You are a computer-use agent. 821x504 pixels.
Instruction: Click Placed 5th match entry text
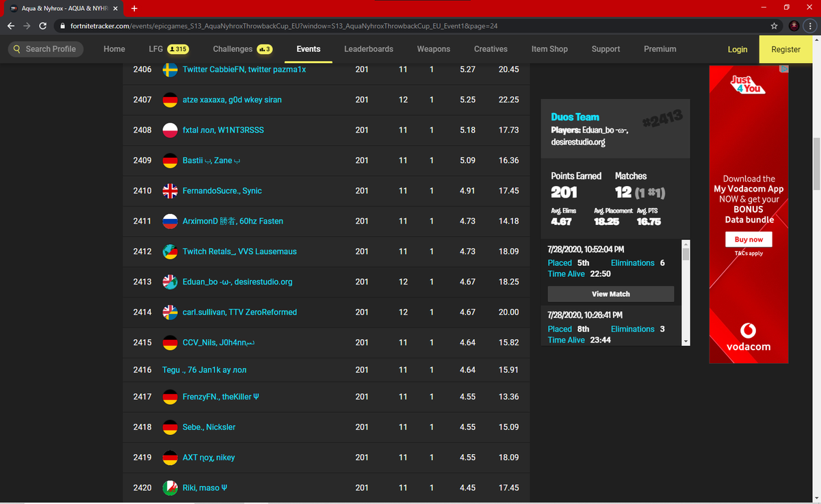pos(569,263)
